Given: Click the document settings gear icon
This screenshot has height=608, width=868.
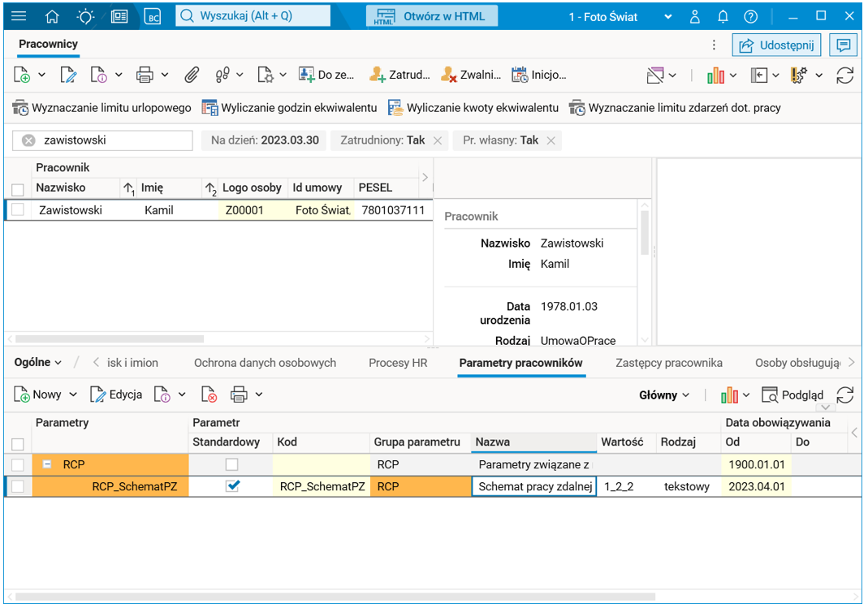Looking at the screenshot, I should (x=266, y=75).
